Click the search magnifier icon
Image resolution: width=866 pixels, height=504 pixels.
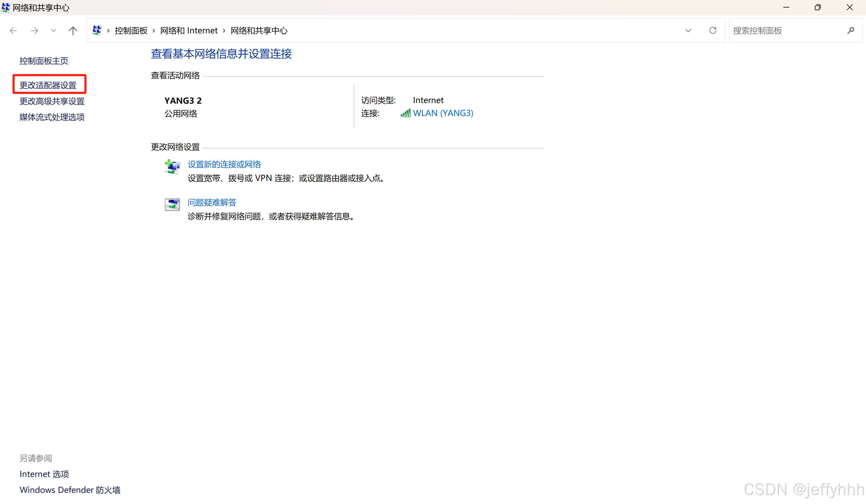click(x=851, y=31)
